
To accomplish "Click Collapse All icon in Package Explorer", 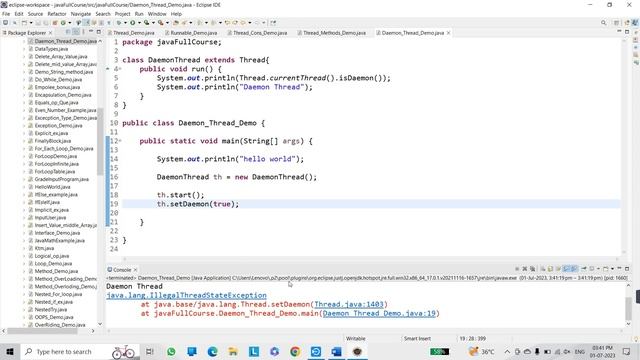I will [68, 32].
